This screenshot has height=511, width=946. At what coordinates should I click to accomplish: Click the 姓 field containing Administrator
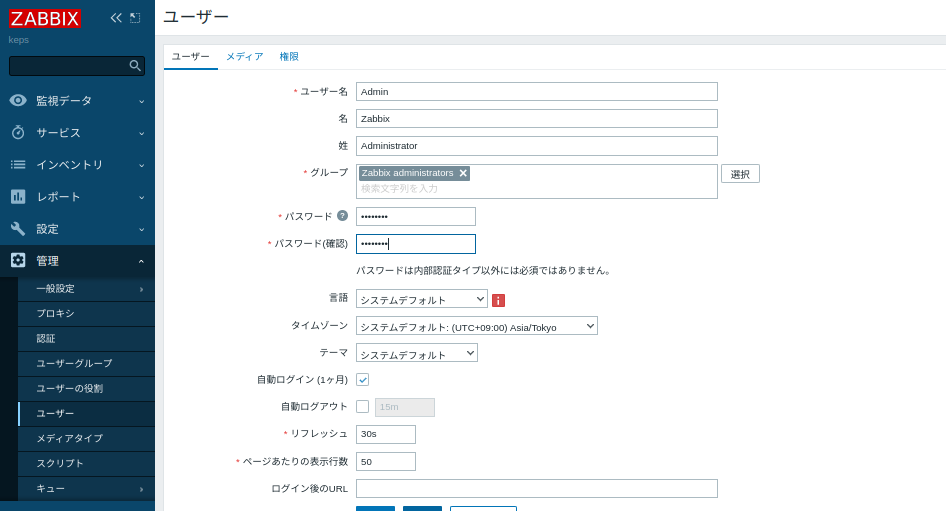tap(536, 145)
